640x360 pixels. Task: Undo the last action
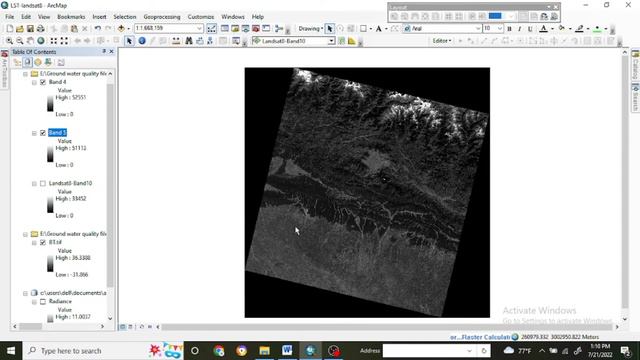(98, 29)
